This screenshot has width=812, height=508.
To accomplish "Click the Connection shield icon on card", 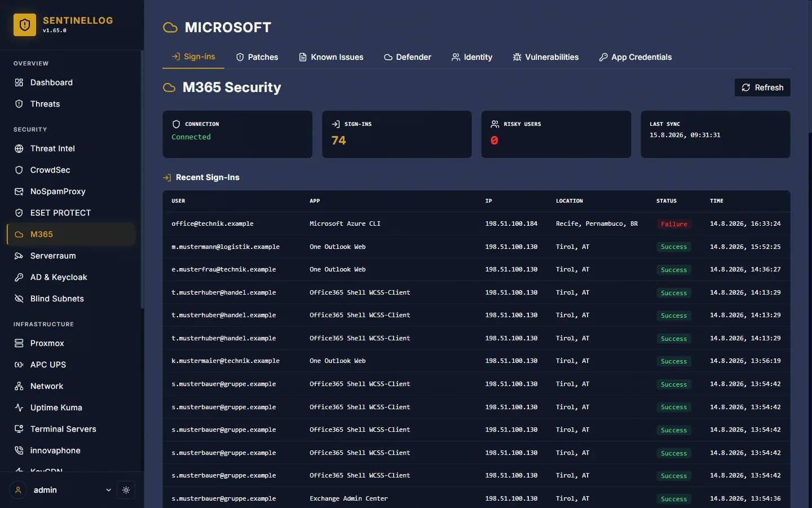I will [x=176, y=124].
